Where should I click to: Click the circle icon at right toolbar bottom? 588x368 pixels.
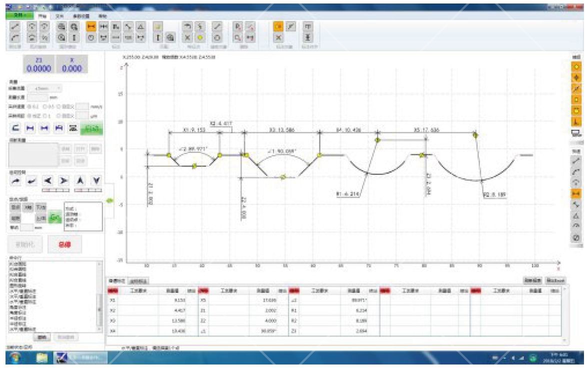[x=576, y=238]
